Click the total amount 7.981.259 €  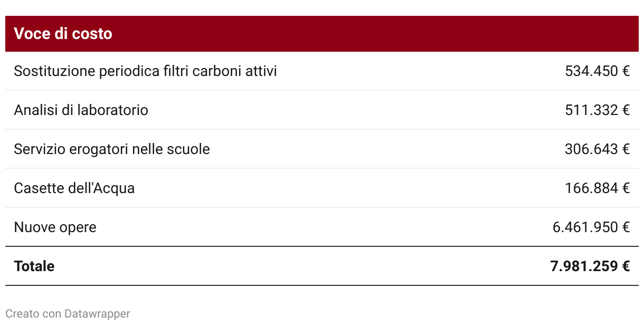tap(590, 266)
